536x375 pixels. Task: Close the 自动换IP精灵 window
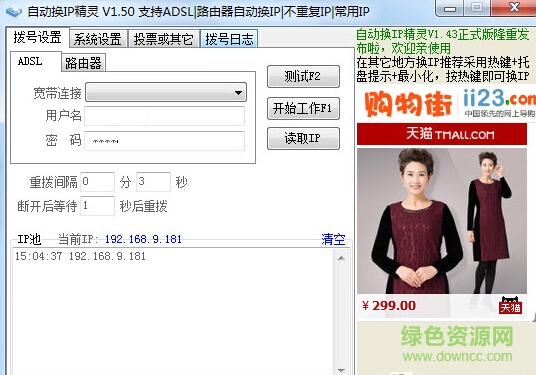(x=513, y=9)
